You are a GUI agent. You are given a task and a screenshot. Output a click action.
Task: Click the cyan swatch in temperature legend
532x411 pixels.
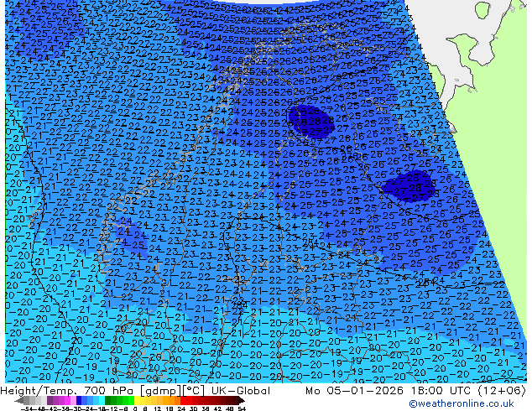point(102,400)
